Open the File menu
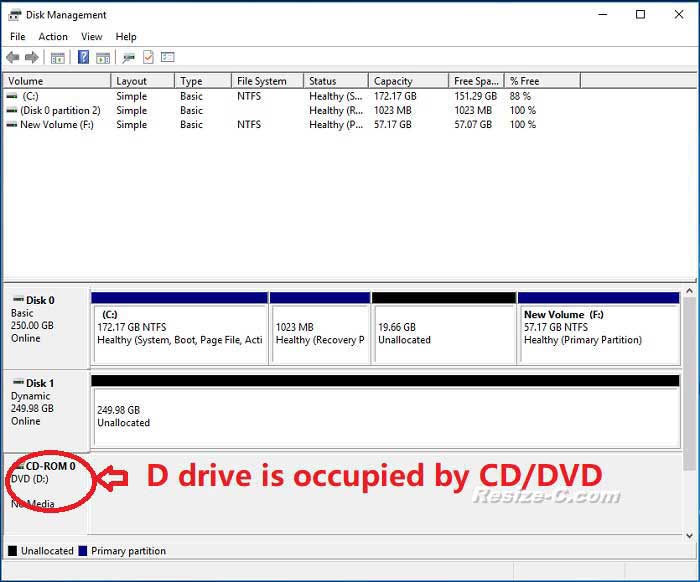The width and height of the screenshot is (700, 582). point(17,37)
